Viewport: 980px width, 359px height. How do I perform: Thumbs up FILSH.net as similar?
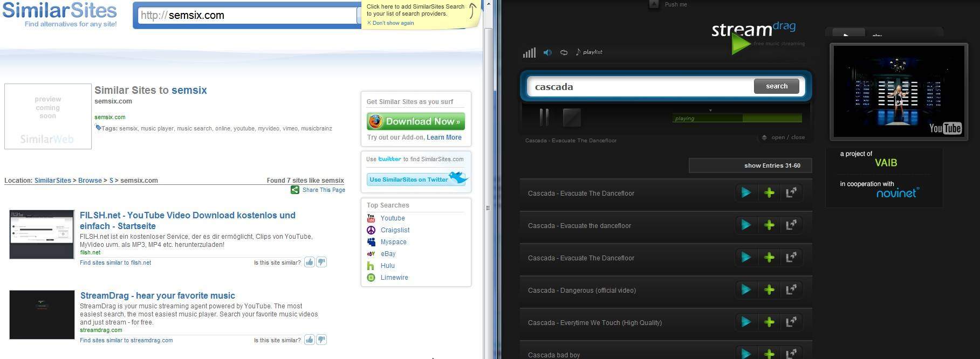pyautogui.click(x=309, y=262)
